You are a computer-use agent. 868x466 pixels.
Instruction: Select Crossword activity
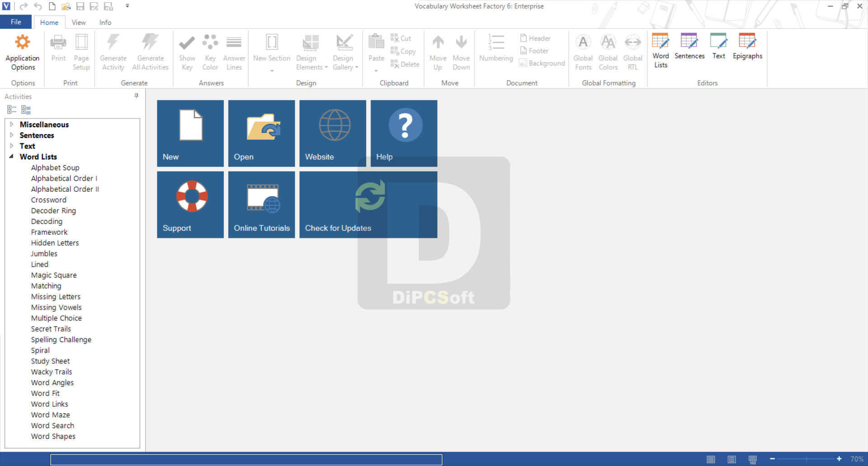click(49, 200)
